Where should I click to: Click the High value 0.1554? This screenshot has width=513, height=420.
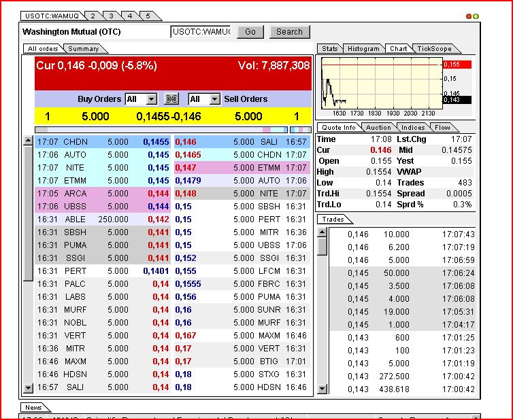[379, 171]
